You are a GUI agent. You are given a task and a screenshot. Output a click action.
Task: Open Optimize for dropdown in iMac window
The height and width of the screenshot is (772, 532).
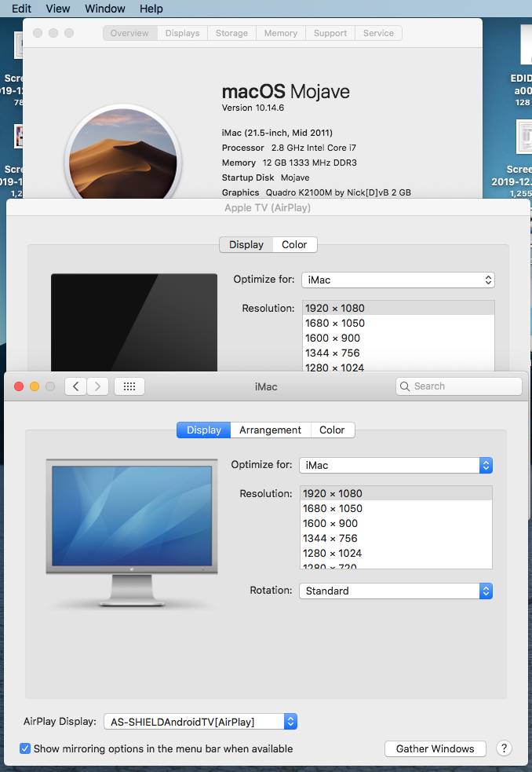pyautogui.click(x=395, y=465)
